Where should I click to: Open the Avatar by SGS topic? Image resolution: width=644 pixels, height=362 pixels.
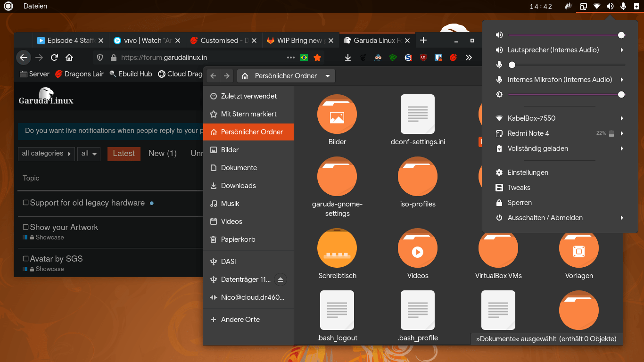tap(56, 259)
